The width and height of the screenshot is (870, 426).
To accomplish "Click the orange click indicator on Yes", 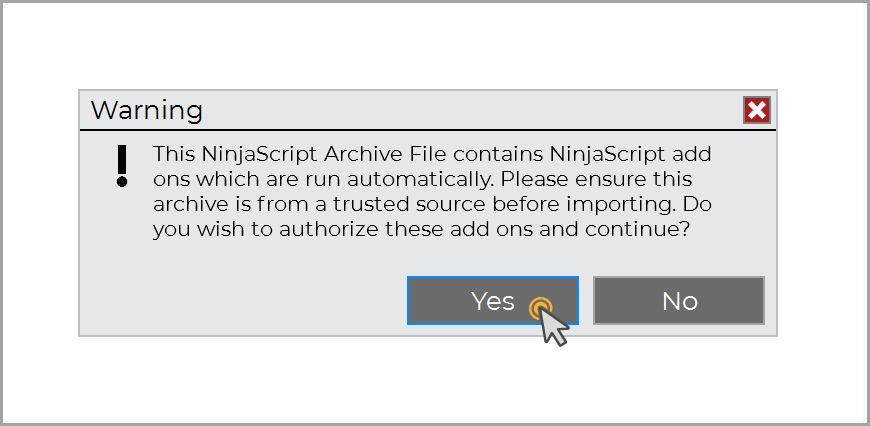I will (x=540, y=306).
